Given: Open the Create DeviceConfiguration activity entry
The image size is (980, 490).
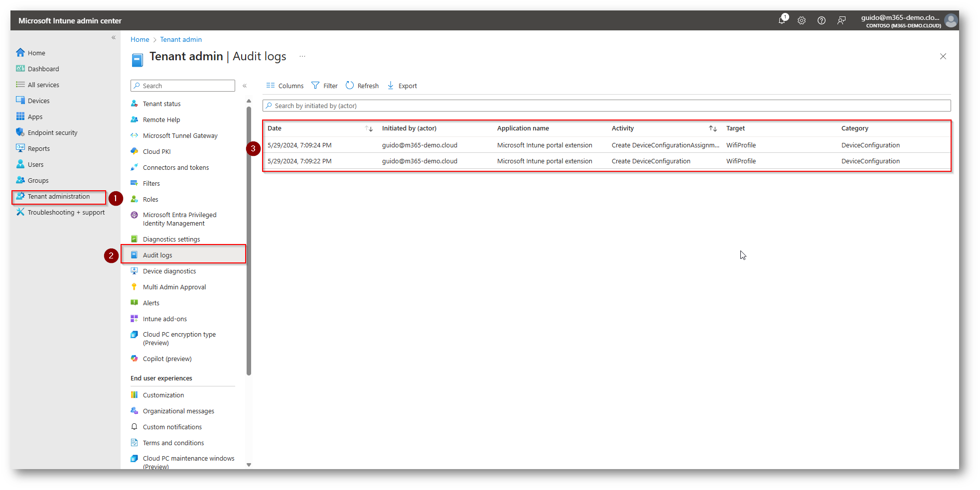Looking at the screenshot, I should (x=651, y=161).
